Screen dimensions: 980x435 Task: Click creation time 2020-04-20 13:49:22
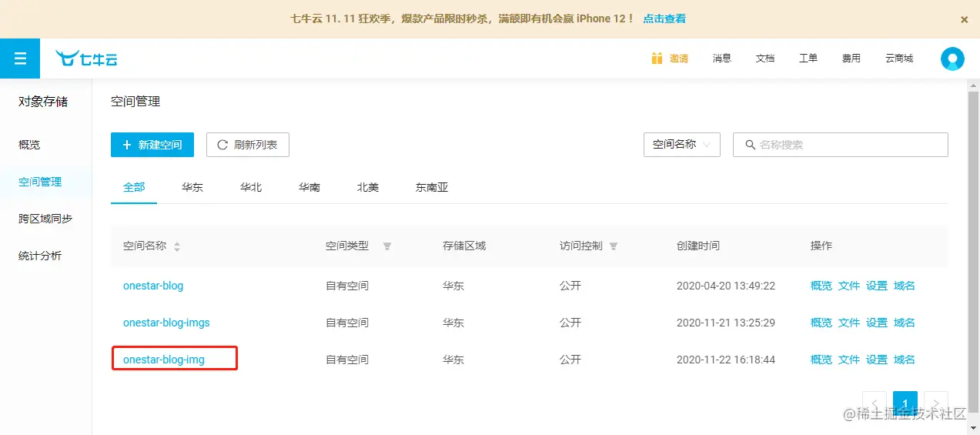[x=726, y=286]
